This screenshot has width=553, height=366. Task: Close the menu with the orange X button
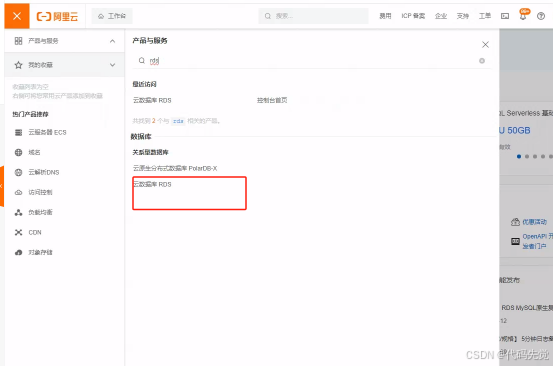(x=17, y=16)
